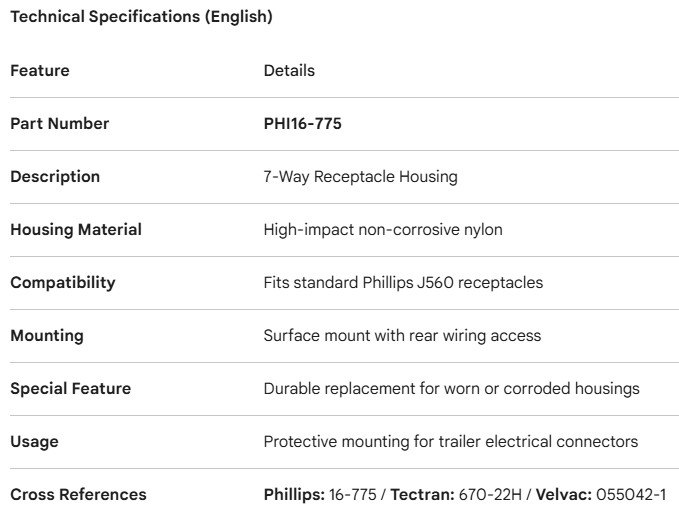The image size is (679, 518).
Task: Select the Compatibility row label
Action: (x=63, y=283)
